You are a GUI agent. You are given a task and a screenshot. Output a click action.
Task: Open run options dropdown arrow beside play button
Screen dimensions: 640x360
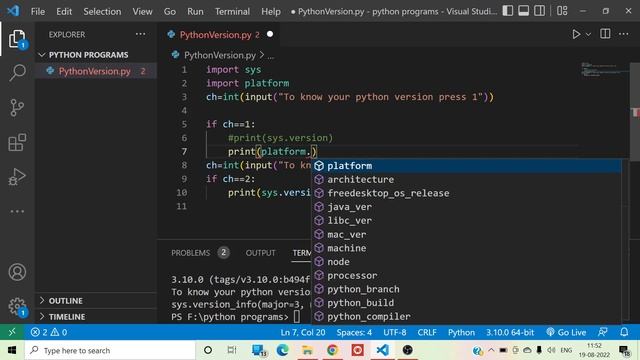588,35
